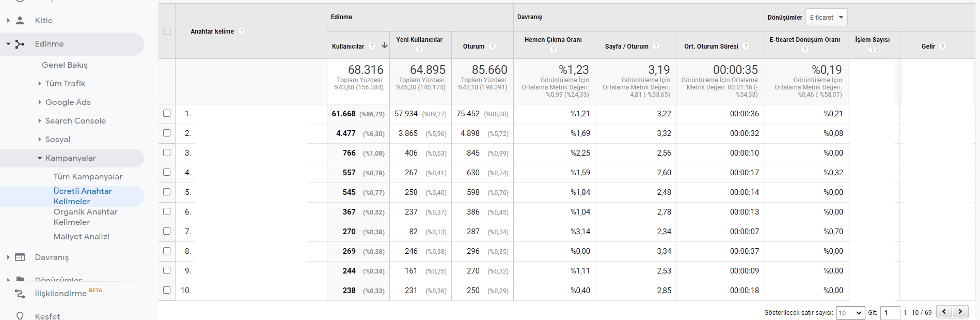980x320 pixels.
Task: Go to next page of results
Action: tap(960, 312)
